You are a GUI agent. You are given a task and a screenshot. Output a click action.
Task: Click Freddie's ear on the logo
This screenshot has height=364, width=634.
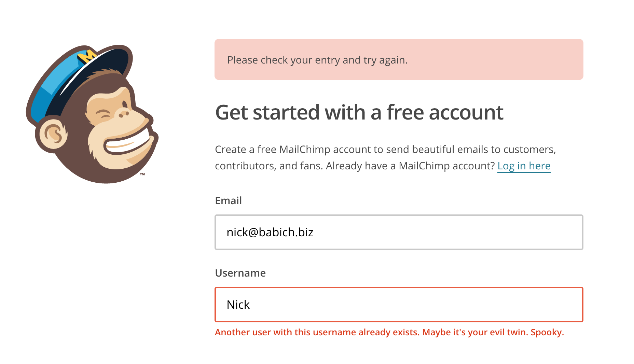coord(53,134)
